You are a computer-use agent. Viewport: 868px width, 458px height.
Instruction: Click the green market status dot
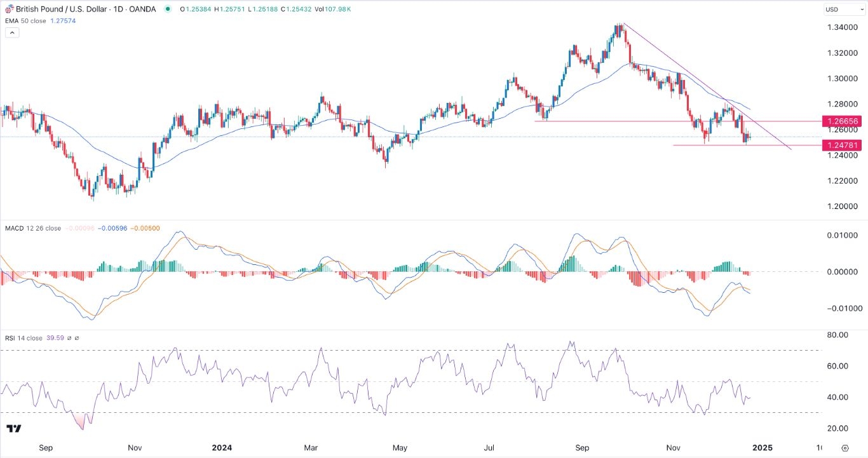(167, 9)
